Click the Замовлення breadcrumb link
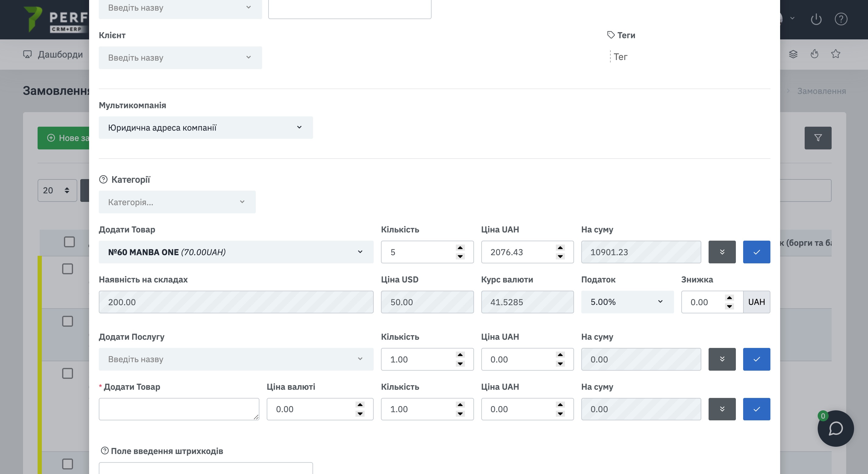This screenshot has width=868, height=474. [x=821, y=91]
